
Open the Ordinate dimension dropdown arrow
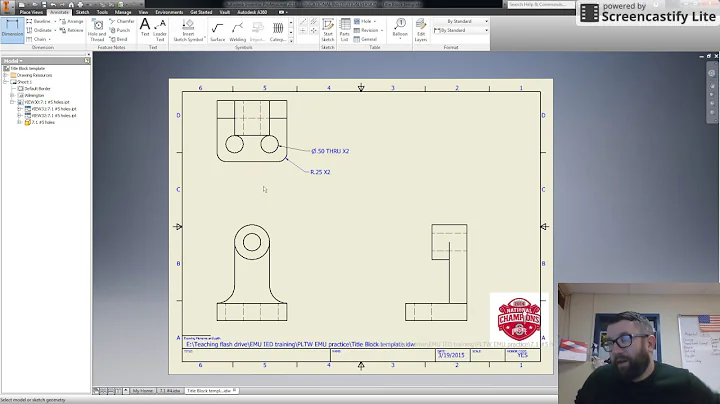click(55, 30)
